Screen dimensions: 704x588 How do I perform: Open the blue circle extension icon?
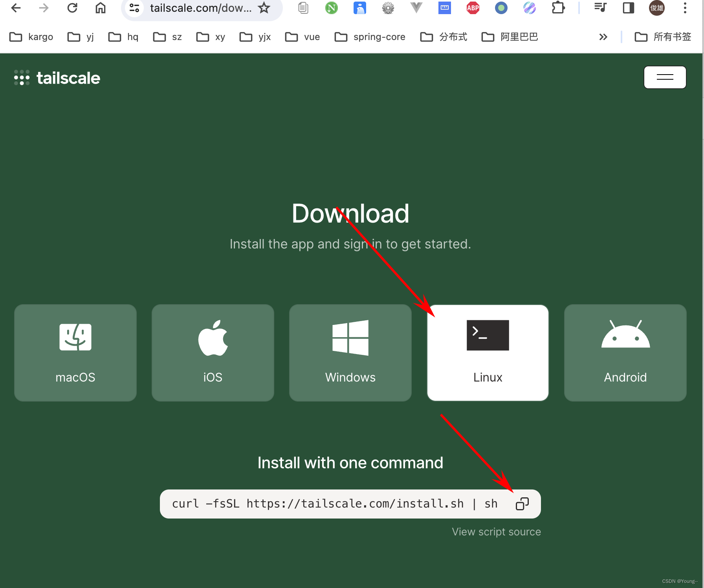coord(501,8)
